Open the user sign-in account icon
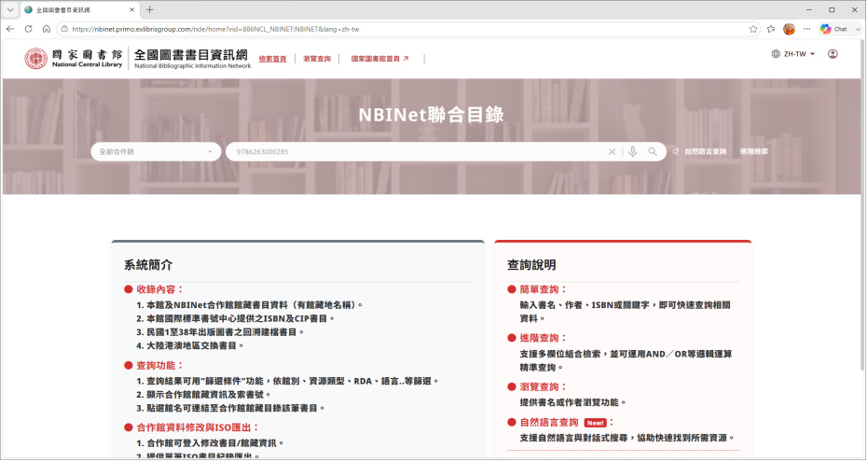This screenshot has width=868, height=462. click(x=833, y=54)
